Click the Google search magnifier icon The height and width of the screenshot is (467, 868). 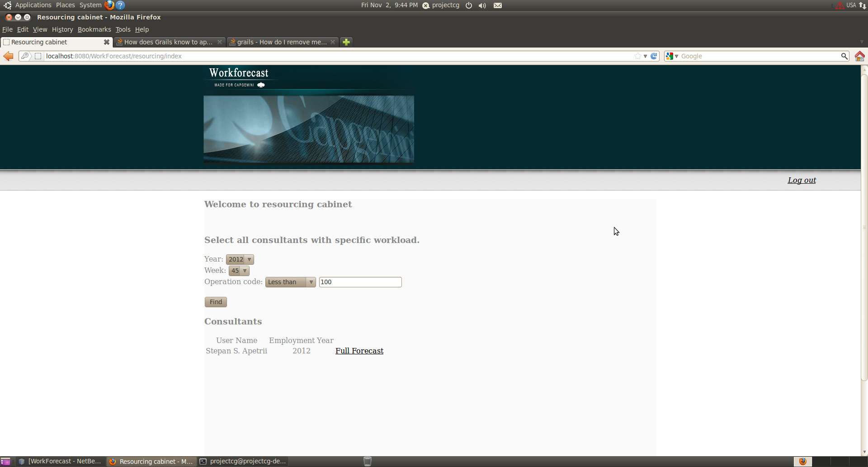coord(844,56)
